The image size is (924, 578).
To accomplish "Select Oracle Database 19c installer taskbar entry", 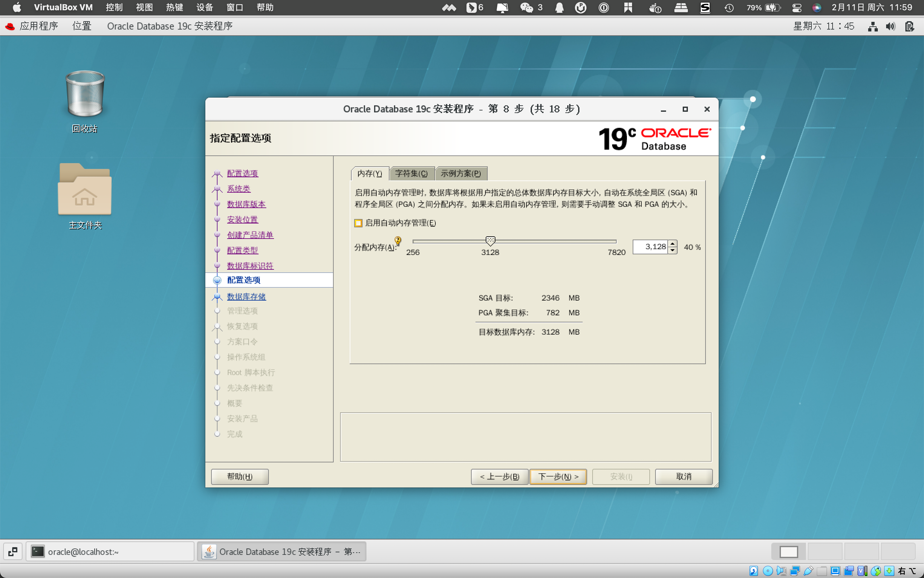I will tap(282, 552).
